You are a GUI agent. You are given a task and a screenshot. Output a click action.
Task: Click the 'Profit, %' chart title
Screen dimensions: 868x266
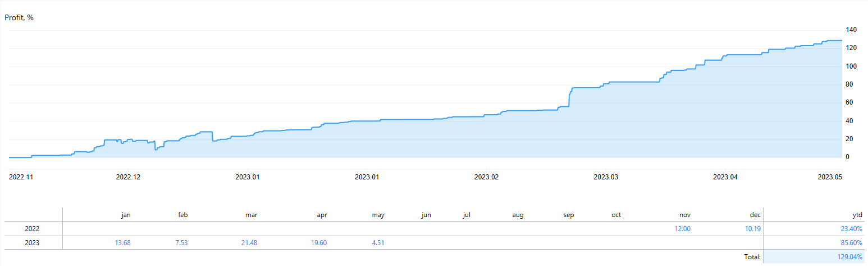point(19,17)
